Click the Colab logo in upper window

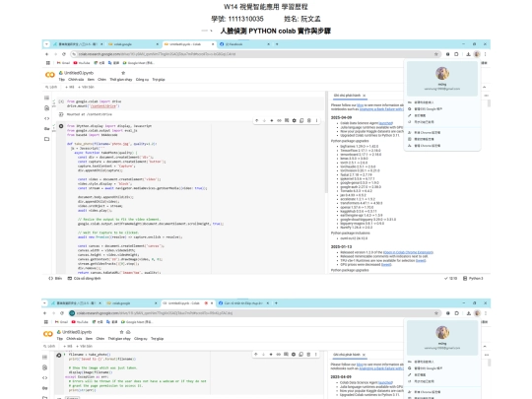click(50, 75)
